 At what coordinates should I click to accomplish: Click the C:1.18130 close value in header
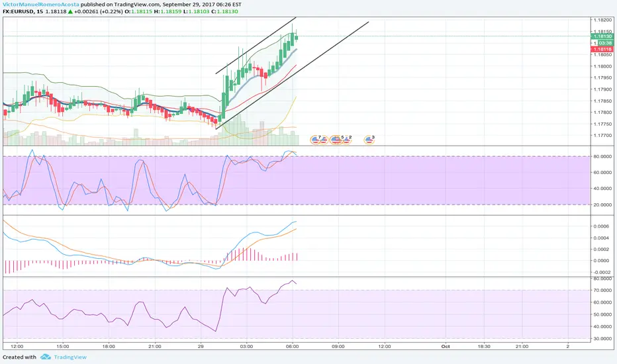pos(224,12)
